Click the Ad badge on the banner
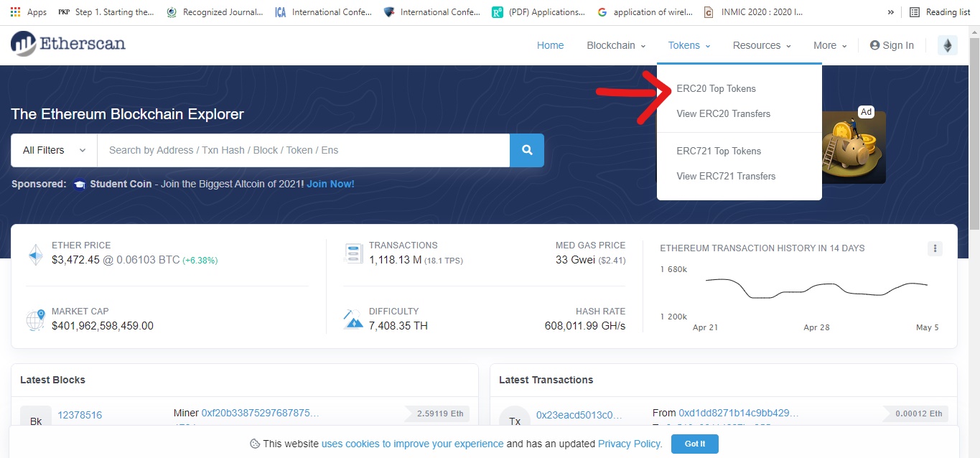The height and width of the screenshot is (458, 980). coord(867,112)
